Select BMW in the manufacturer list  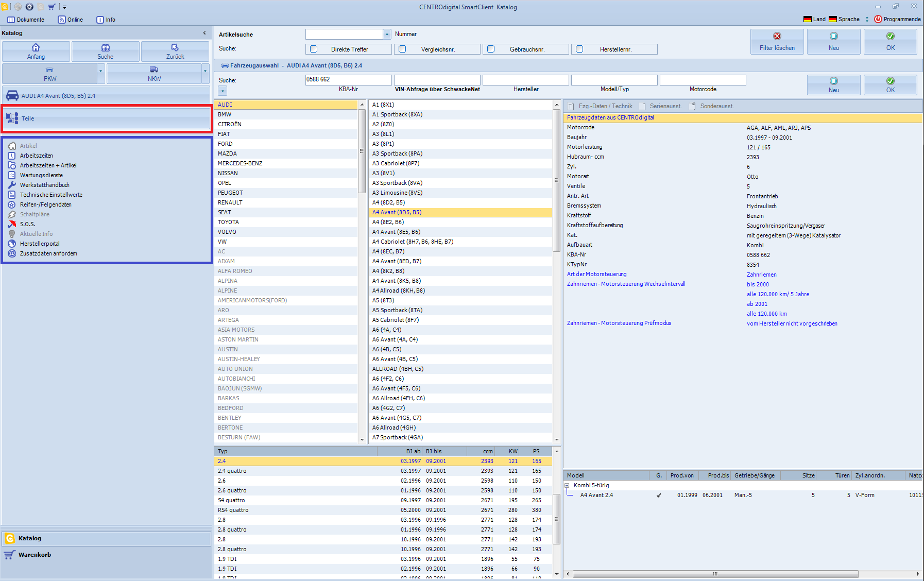[286, 114]
